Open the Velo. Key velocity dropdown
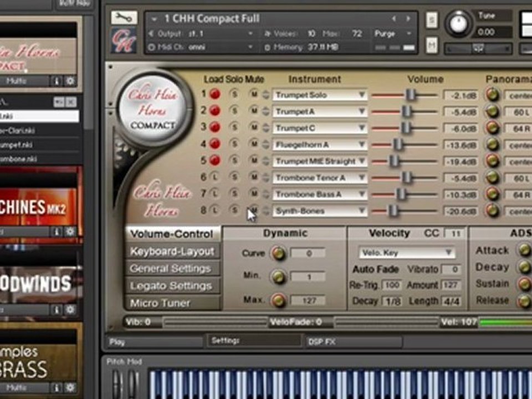The image size is (532, 399). point(407,253)
